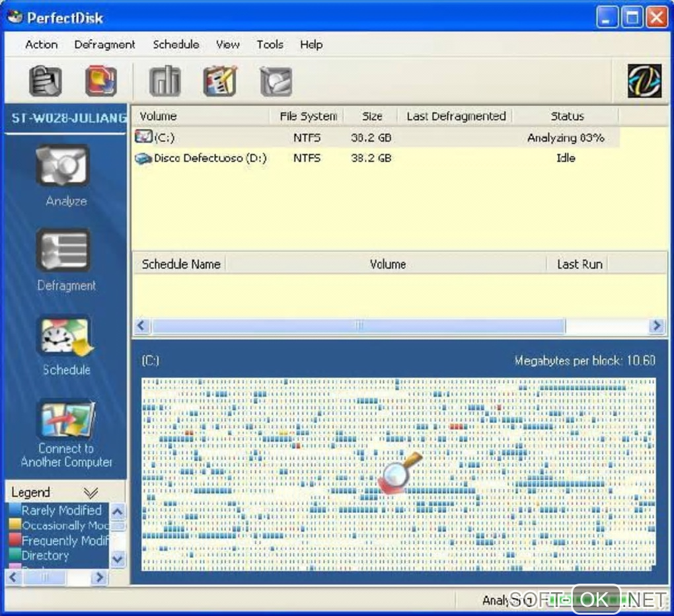Screen dimensions: 674x616
Task: Click the 'Megabytes per block: 10.60' label
Action: point(585,360)
